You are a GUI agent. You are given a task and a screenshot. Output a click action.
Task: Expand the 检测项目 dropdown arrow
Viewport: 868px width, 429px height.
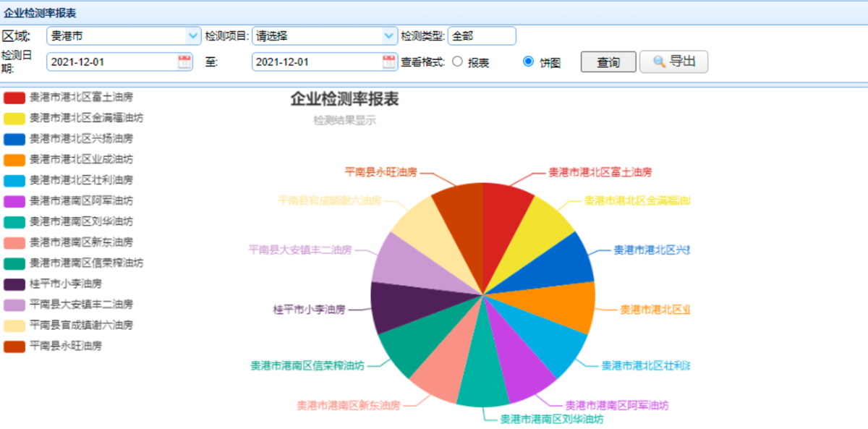[389, 35]
